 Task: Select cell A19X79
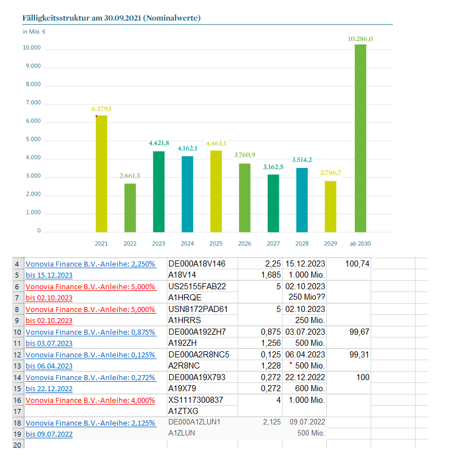202,388
